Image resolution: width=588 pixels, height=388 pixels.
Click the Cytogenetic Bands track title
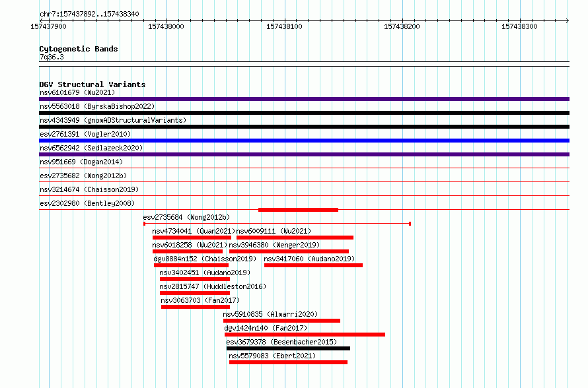(x=79, y=49)
